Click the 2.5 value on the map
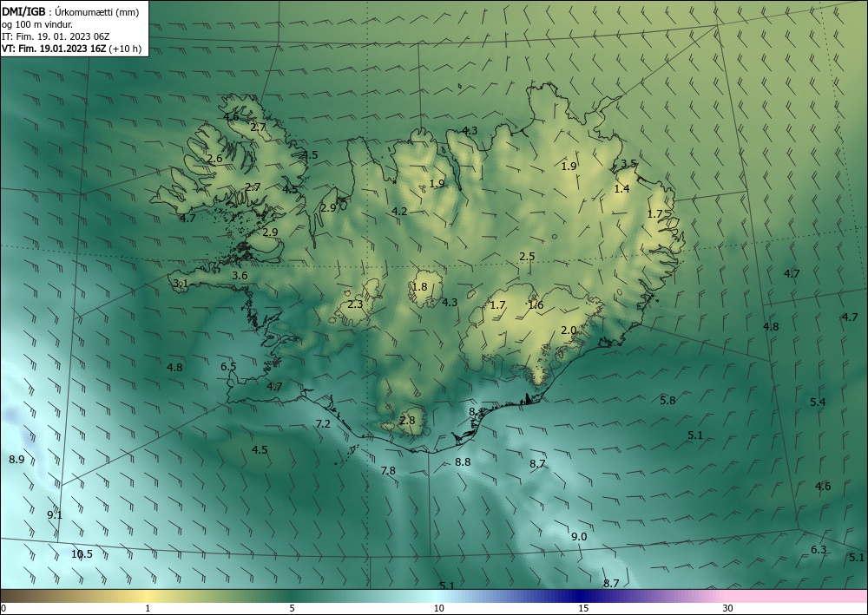Screen dimensions: 868x615 527,256
